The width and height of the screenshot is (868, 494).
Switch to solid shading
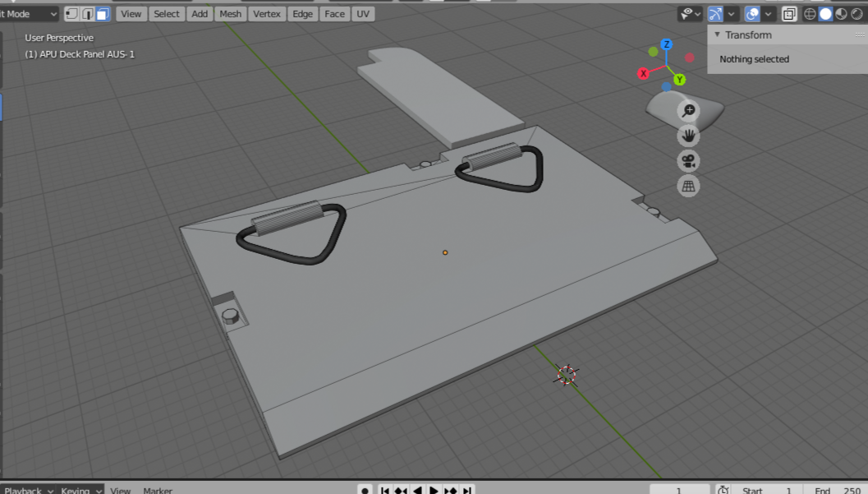click(825, 14)
